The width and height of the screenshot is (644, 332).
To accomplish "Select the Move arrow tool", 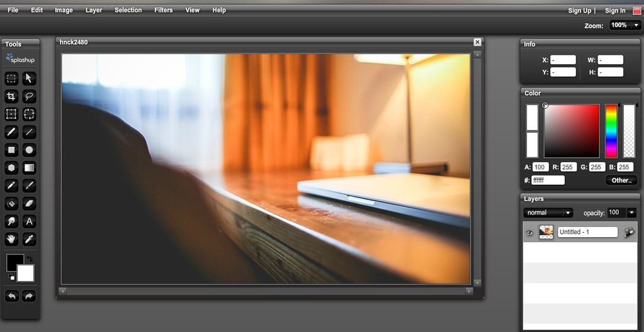I will click(29, 78).
